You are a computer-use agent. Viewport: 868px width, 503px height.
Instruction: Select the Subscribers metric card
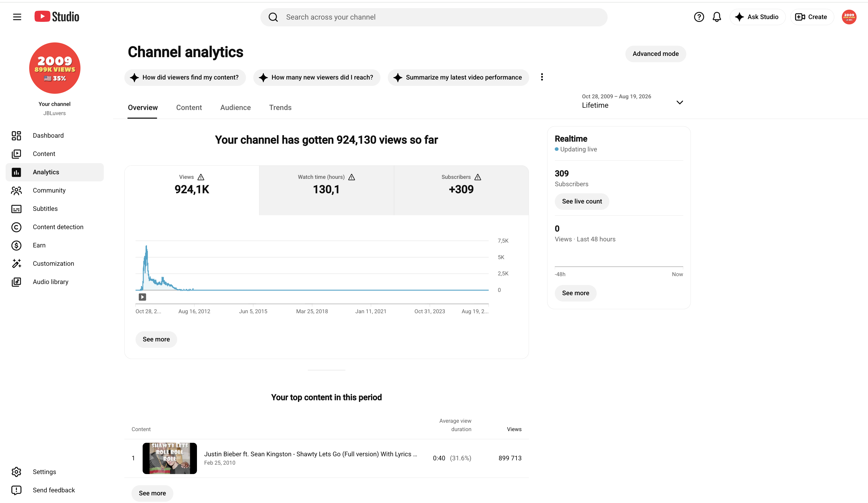tap(461, 190)
